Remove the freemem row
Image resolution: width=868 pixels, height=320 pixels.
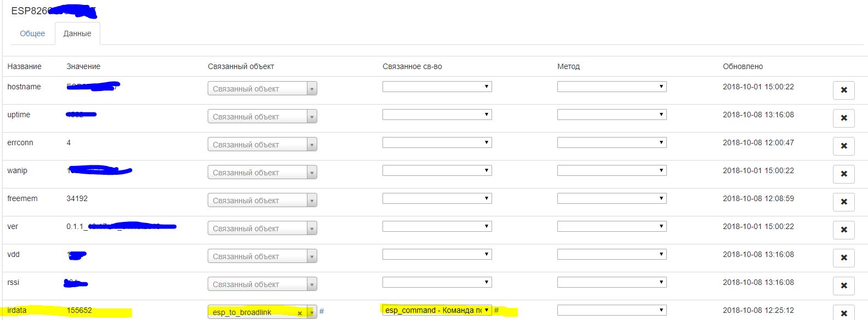click(843, 202)
